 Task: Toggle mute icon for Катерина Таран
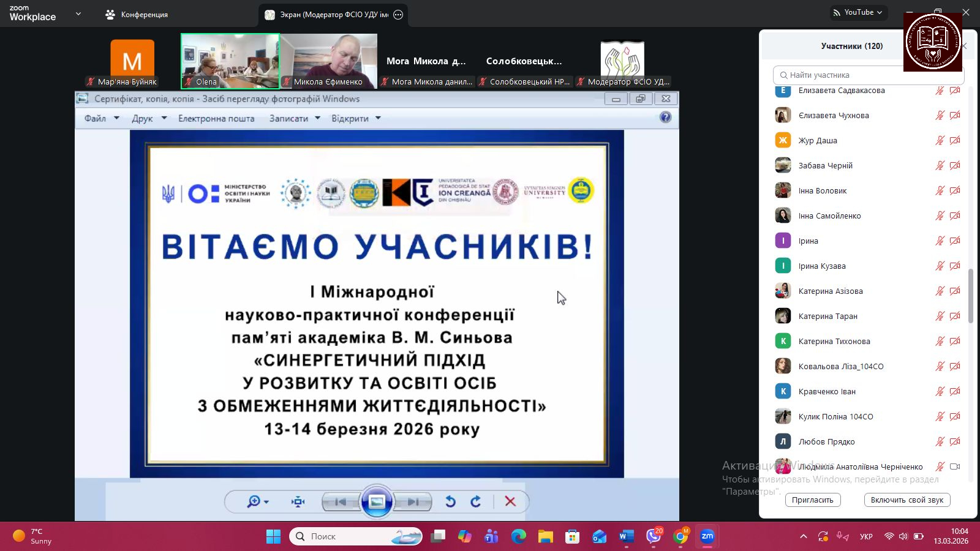pos(940,316)
